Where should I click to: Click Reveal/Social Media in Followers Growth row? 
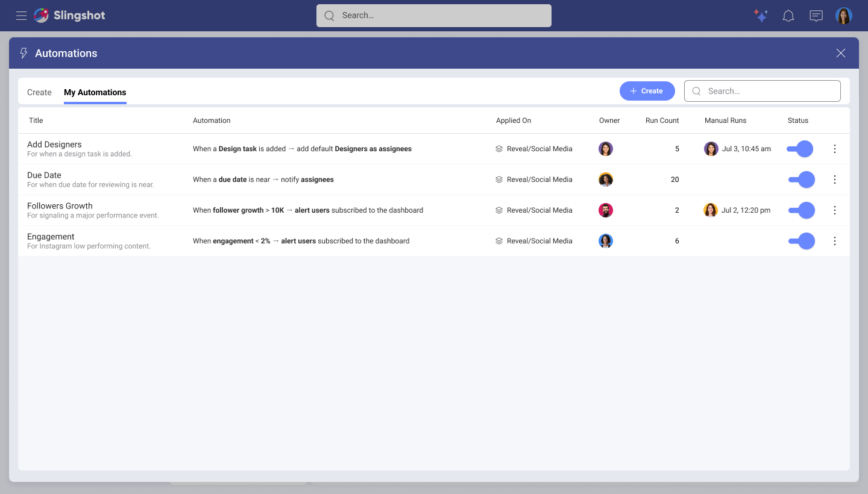tap(539, 210)
